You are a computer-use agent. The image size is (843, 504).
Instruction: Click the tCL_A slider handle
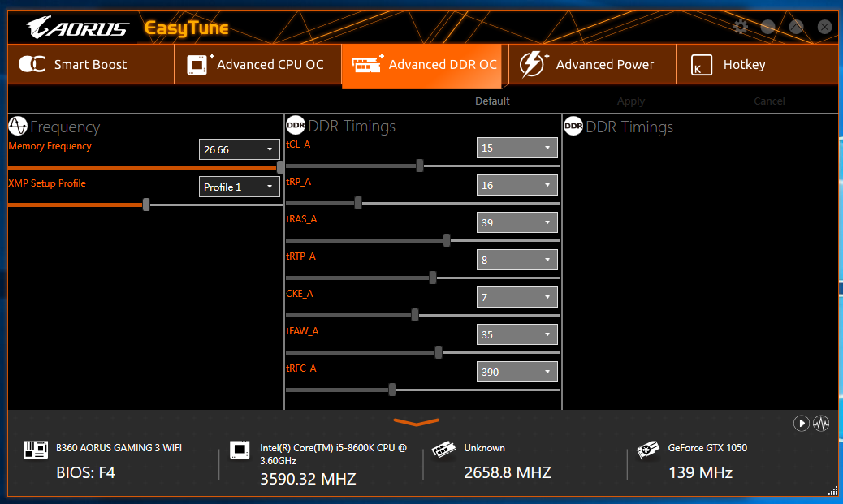(420, 166)
